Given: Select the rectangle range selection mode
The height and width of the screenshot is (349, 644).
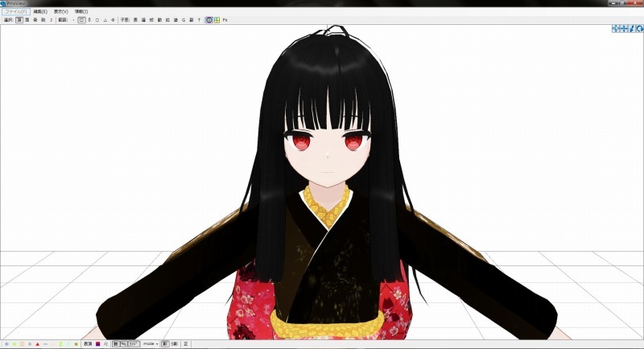Looking at the screenshot, I should coord(82,19).
